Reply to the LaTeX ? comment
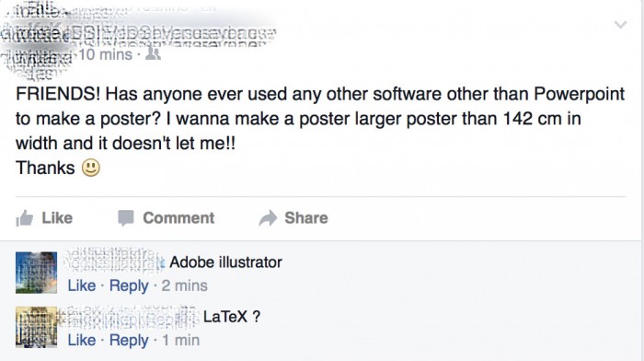Viewport: 644px width, 361px height. (129, 341)
